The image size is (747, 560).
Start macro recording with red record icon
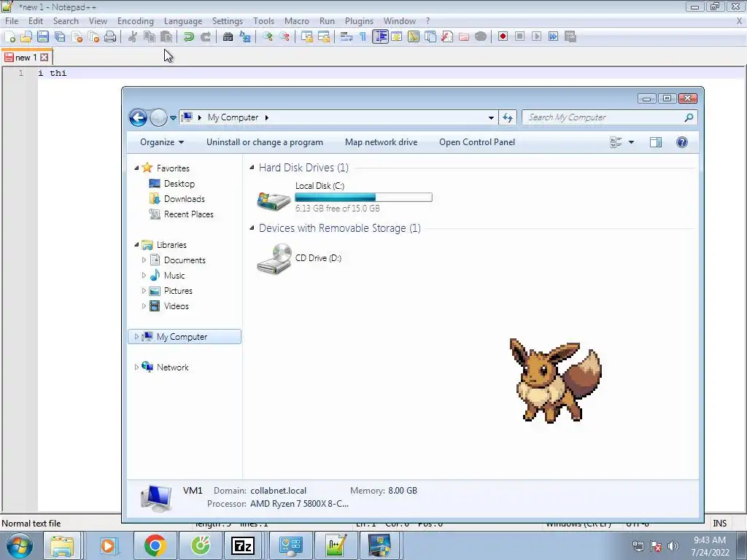point(503,36)
